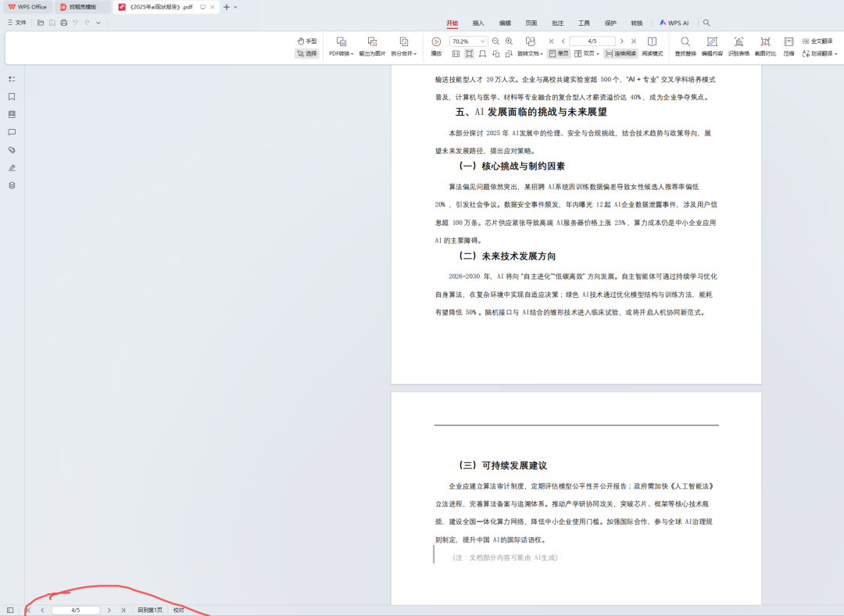Toggle 连续阅读 continuous reading mode

[620, 54]
